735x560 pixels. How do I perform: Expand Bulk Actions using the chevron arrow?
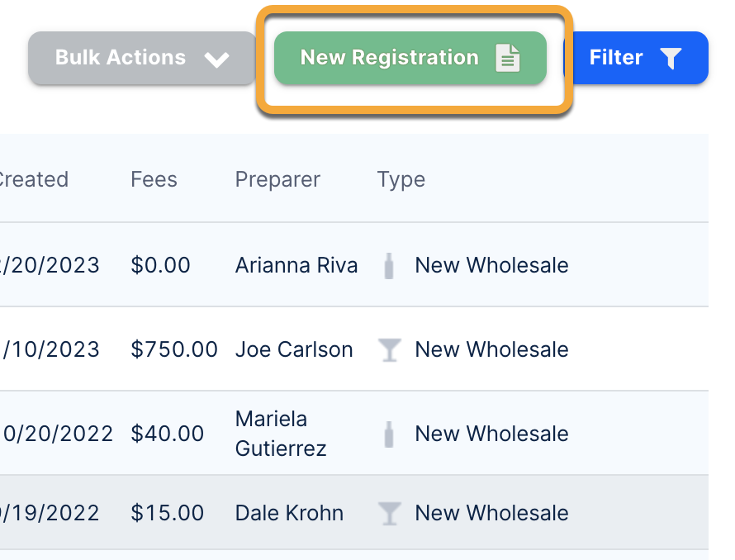point(216,59)
